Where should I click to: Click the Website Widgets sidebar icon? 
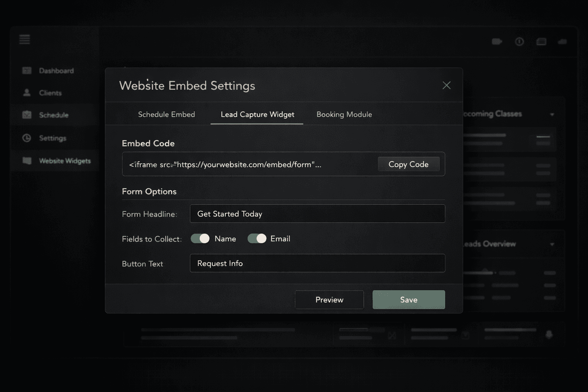(26, 161)
